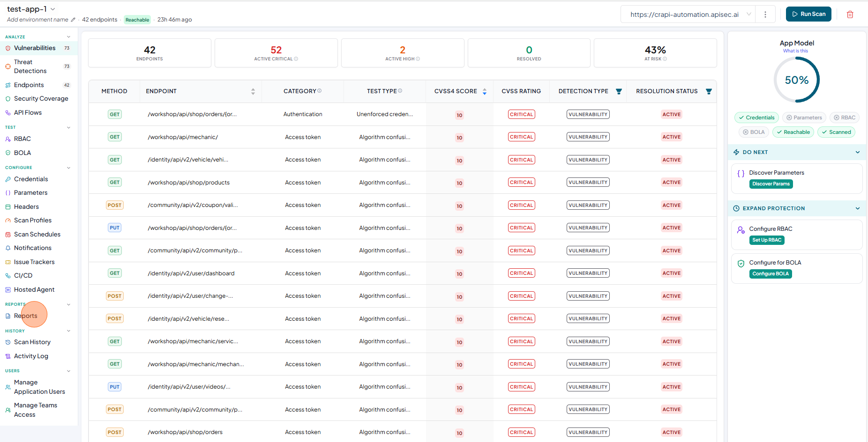Open CI/CD settings

[38, 275]
